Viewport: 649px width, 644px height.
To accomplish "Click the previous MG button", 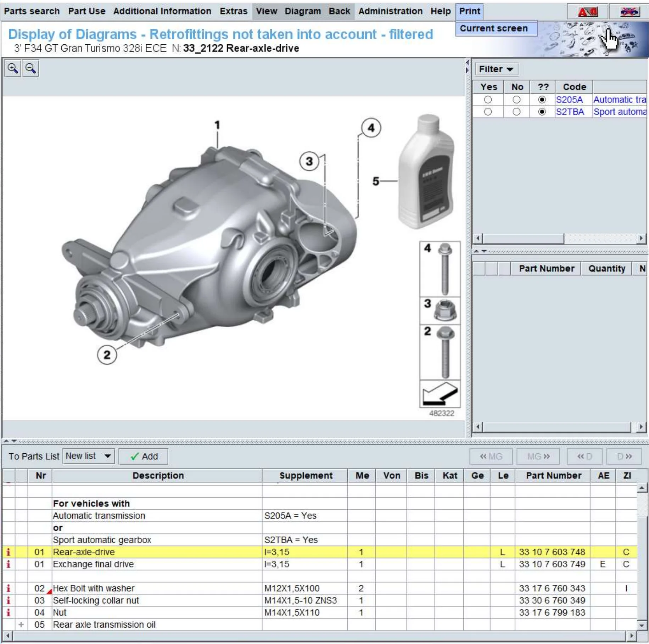I will [x=491, y=456].
